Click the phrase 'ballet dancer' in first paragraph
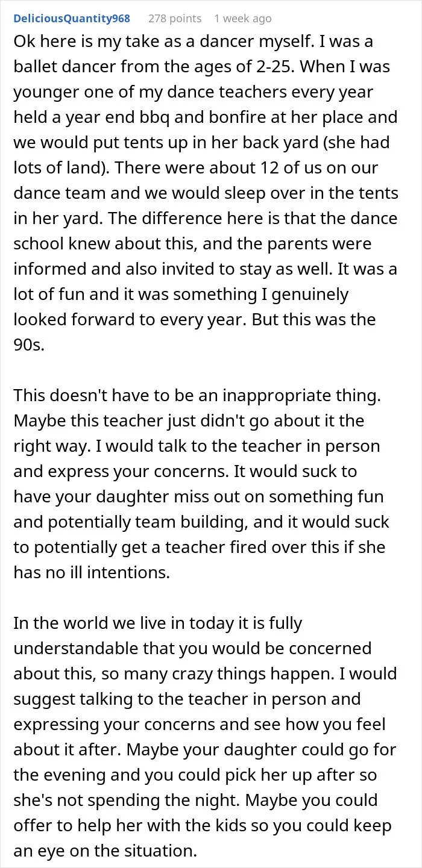 pos(65,67)
